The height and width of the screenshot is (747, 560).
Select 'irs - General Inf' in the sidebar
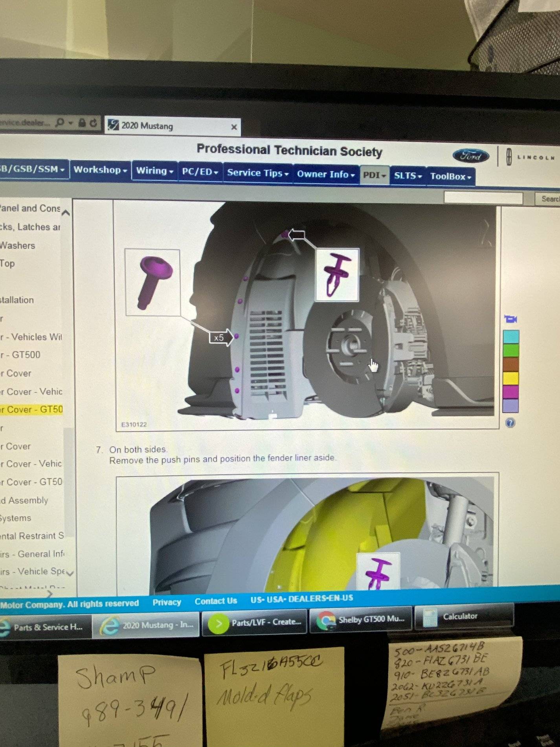(32, 554)
